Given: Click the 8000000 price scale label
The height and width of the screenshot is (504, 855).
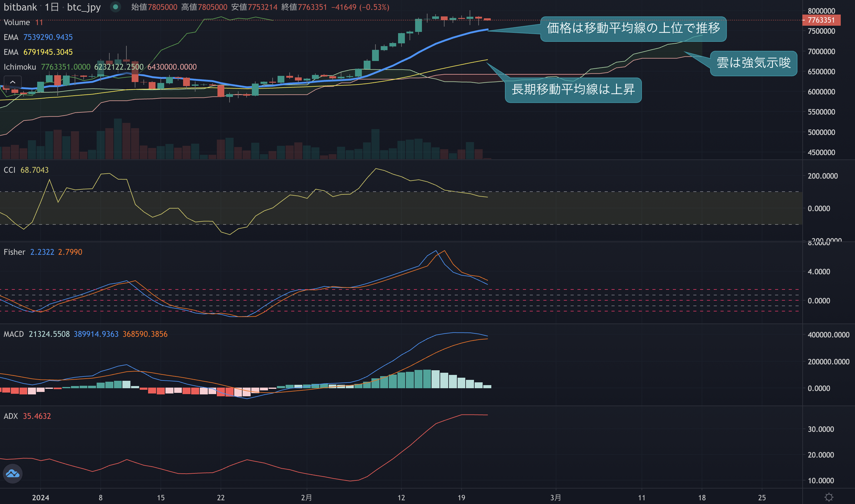Looking at the screenshot, I should coord(821,11).
